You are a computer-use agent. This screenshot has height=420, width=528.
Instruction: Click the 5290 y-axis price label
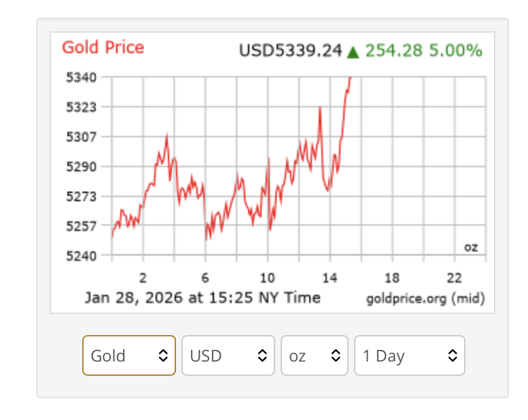pyautogui.click(x=81, y=167)
